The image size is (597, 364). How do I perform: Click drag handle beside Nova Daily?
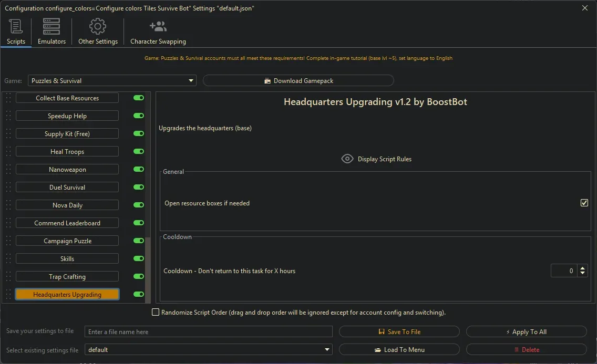coord(8,205)
